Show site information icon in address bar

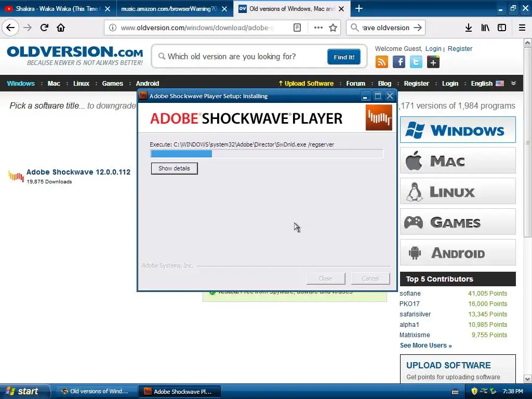[113, 28]
